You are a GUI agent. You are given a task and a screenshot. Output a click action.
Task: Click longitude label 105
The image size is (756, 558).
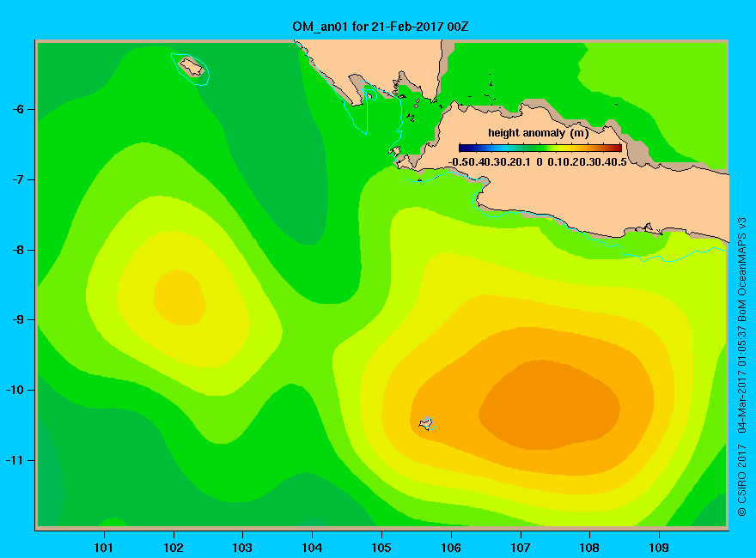coord(381,548)
